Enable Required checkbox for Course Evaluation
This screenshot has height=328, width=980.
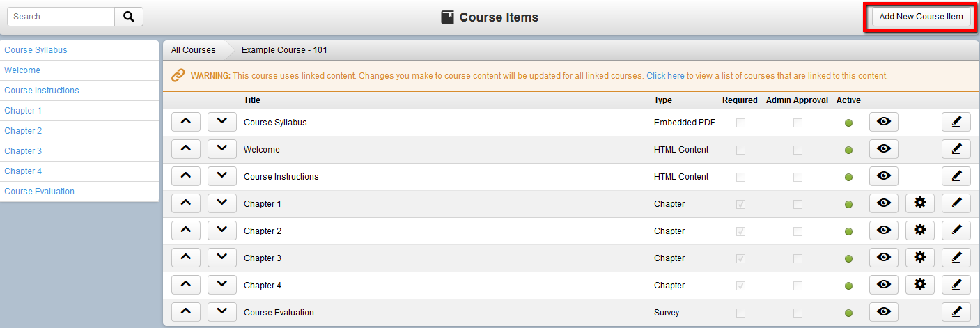tap(740, 313)
